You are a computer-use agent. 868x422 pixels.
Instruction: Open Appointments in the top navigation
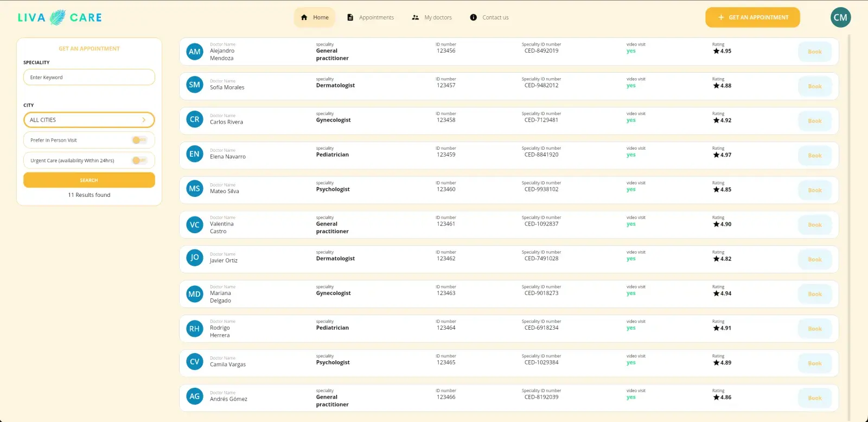pos(371,17)
